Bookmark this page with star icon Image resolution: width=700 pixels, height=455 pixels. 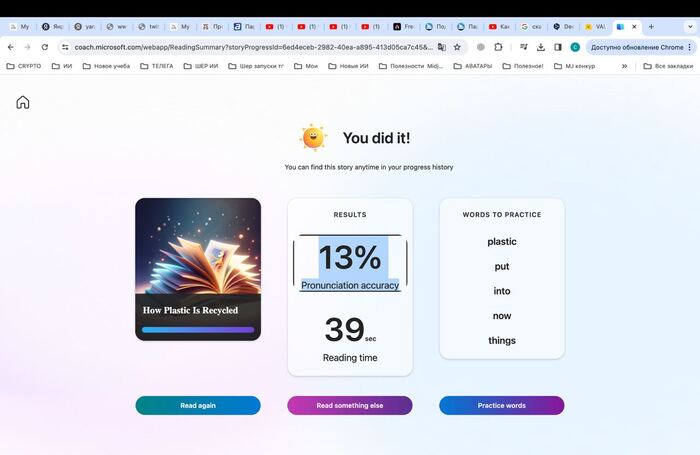point(457,47)
